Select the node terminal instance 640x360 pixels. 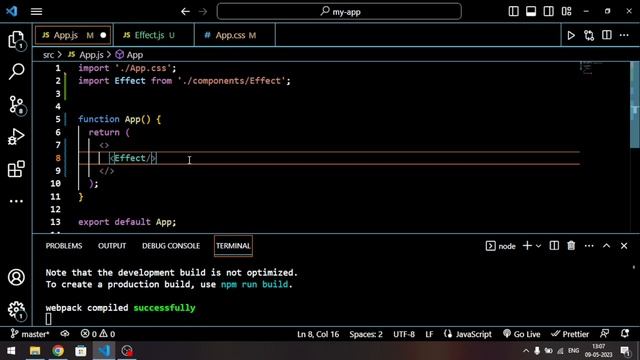500,246
